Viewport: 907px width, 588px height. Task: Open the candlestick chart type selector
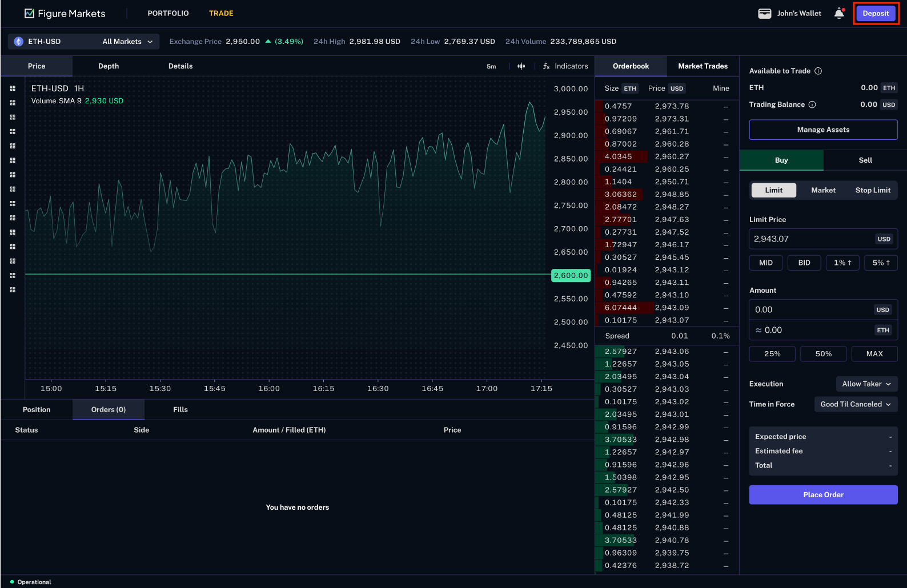click(x=521, y=66)
